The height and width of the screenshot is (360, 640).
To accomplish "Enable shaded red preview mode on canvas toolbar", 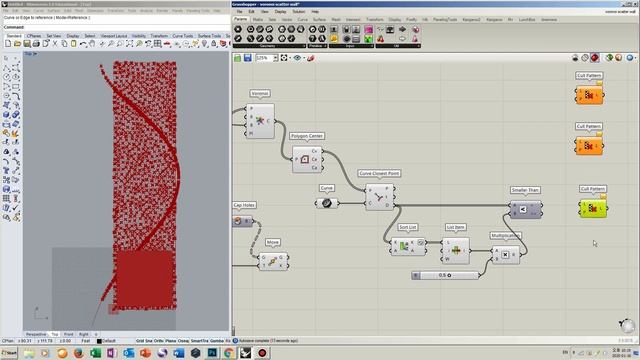I will coord(595,58).
